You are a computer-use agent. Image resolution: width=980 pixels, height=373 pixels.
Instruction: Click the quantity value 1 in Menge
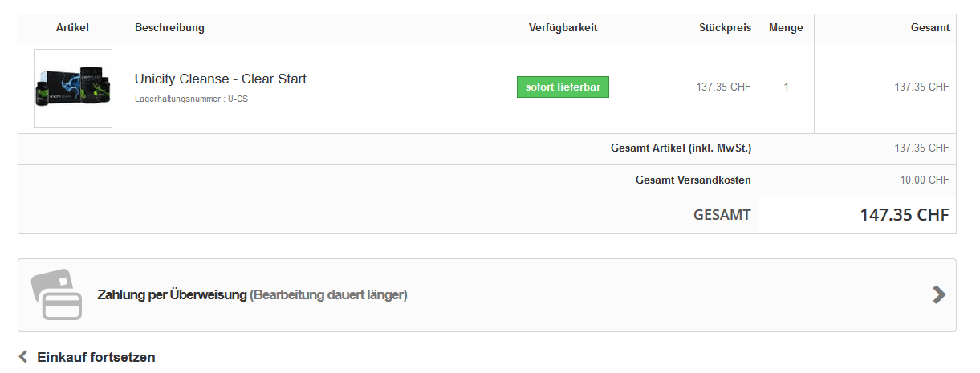(786, 87)
